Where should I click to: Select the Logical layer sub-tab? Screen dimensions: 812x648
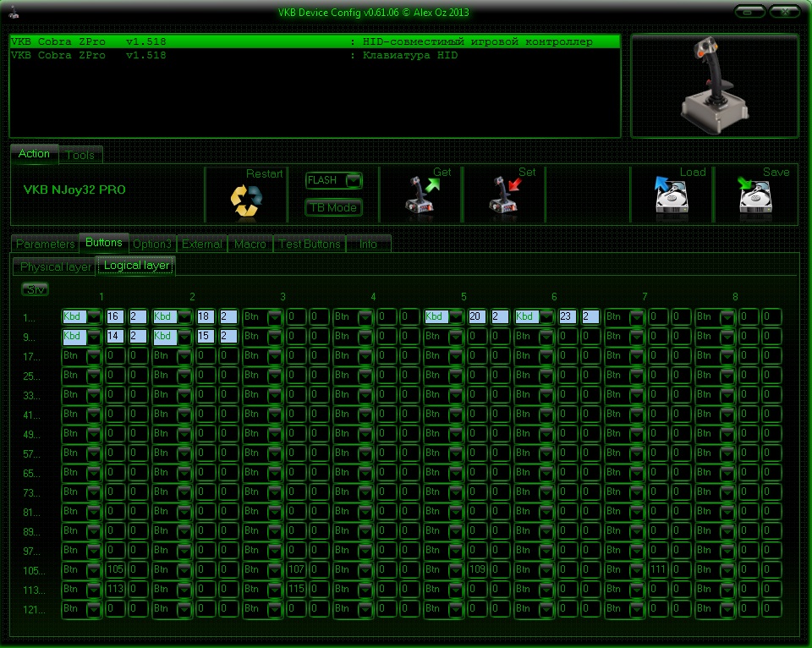tap(137, 266)
